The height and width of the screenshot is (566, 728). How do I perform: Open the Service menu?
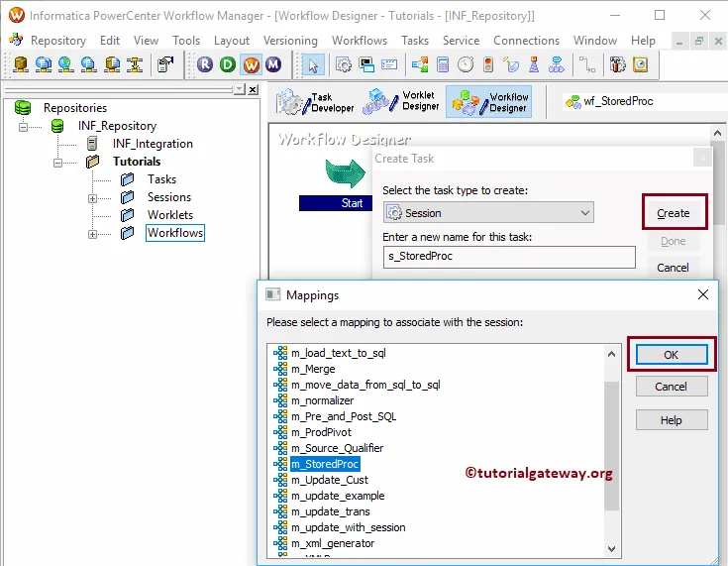pyautogui.click(x=461, y=41)
